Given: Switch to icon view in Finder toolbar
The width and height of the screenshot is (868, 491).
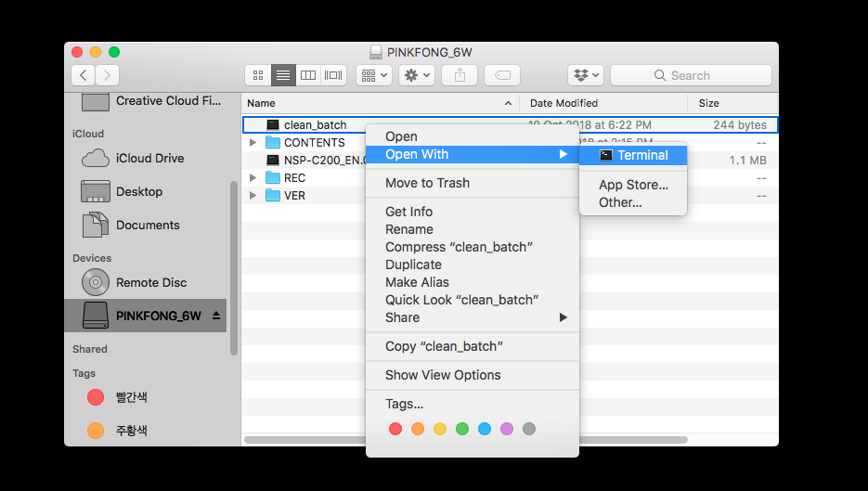Looking at the screenshot, I should pos(258,75).
